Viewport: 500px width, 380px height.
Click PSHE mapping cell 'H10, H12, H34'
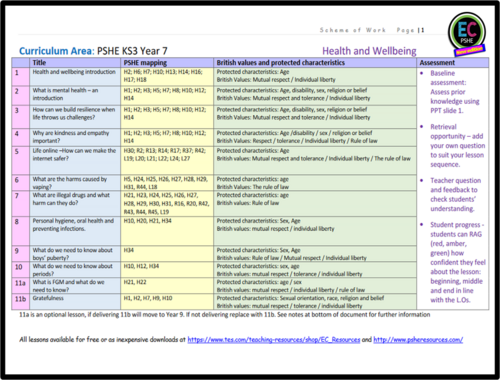[167, 270]
